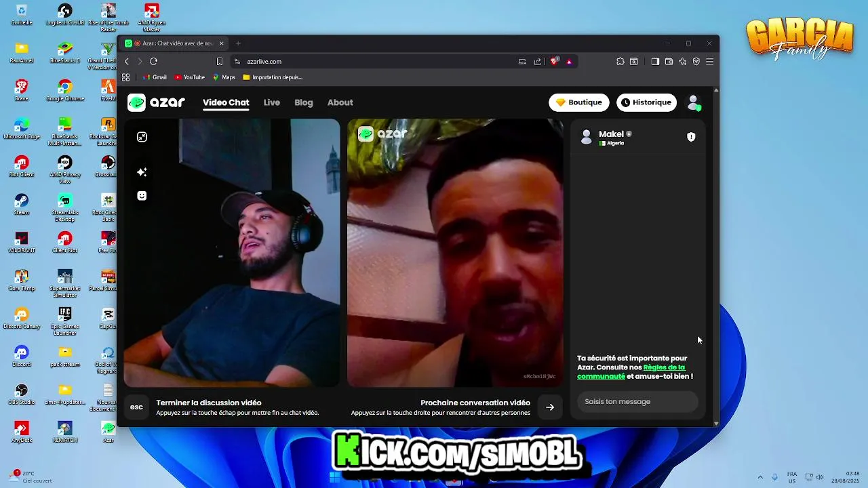
Task: Click the page scrollbar down arrow
Action: (716, 423)
